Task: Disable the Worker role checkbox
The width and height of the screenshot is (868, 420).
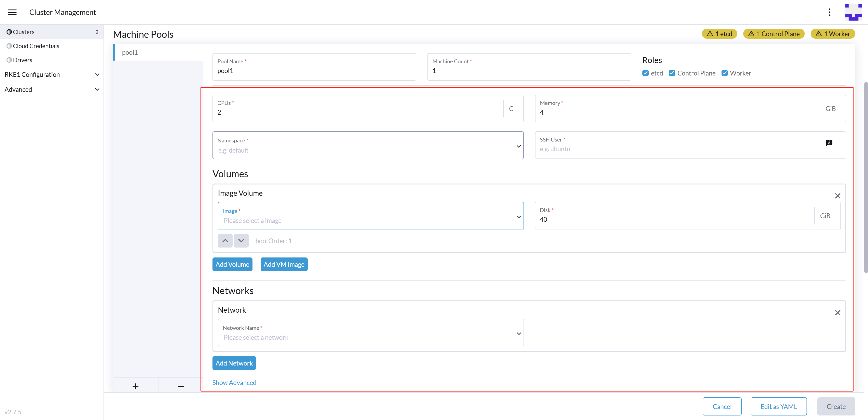Action: (724, 73)
